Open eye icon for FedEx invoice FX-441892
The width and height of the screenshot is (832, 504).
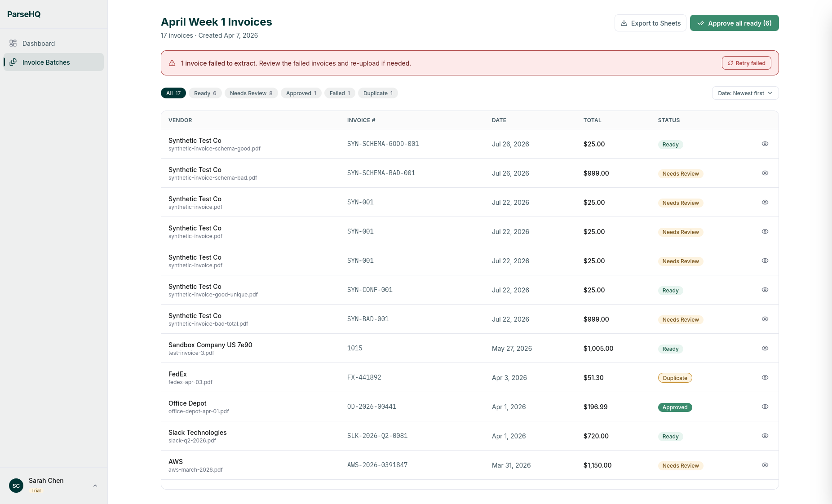(765, 377)
